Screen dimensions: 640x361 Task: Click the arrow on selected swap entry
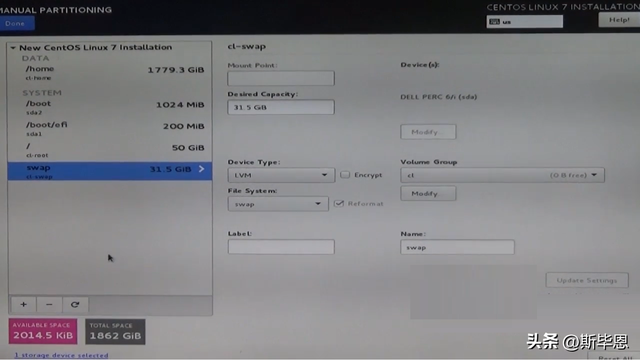(x=201, y=169)
